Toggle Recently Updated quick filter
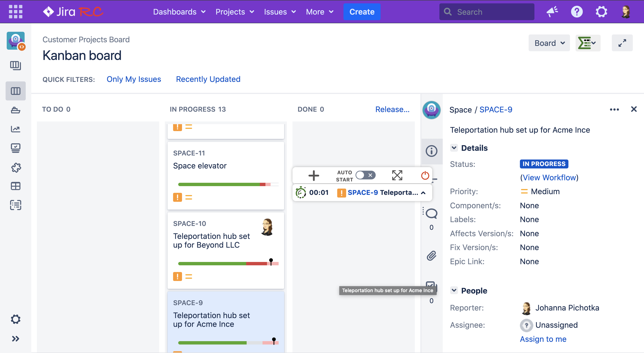 tap(208, 79)
